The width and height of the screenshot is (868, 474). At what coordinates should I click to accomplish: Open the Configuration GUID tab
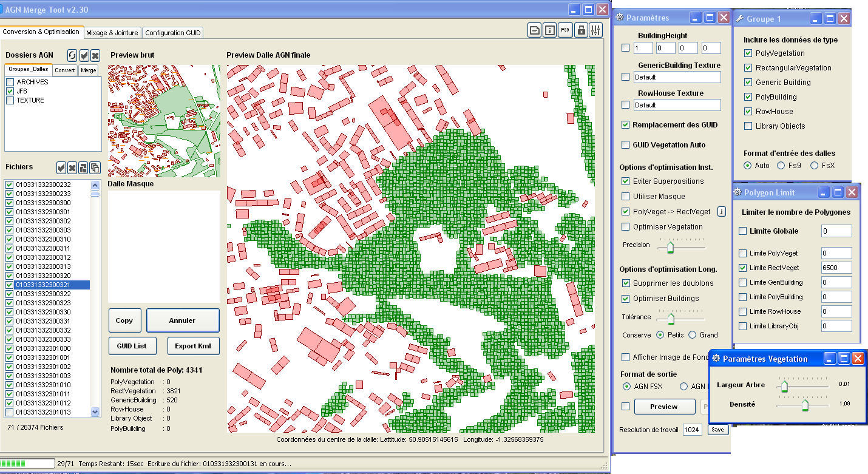pyautogui.click(x=173, y=33)
